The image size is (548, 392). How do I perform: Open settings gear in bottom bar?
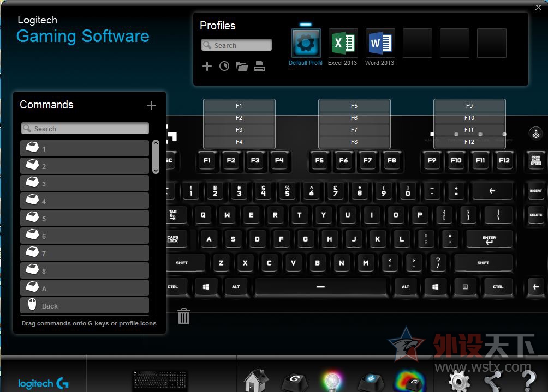pyautogui.click(x=459, y=381)
